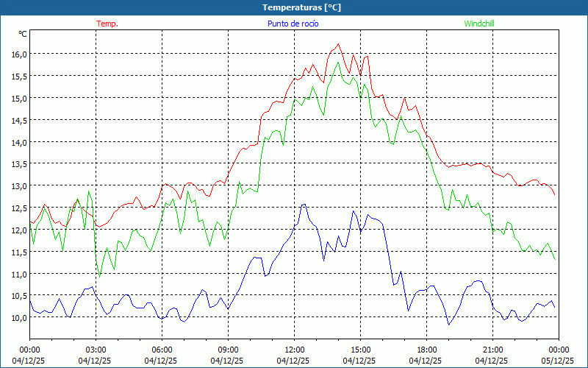The image size is (588, 368).
Task: Click the 21:00 time axis label
Action: point(492,350)
